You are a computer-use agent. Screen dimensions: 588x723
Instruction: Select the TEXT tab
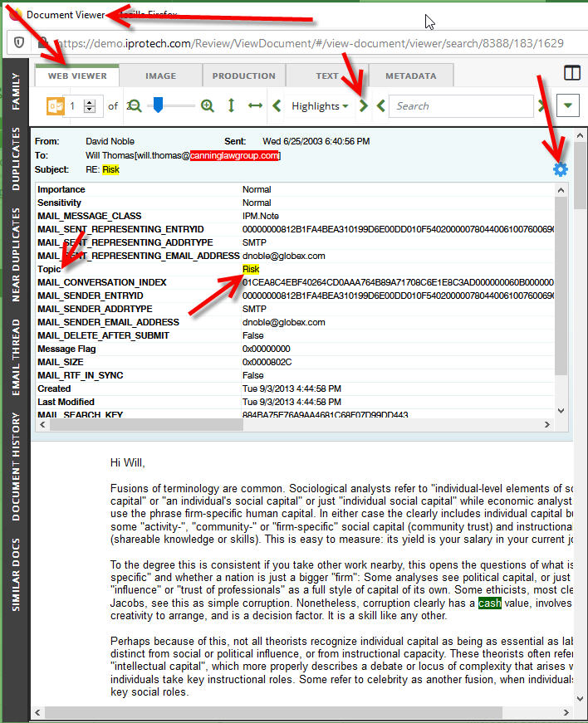click(327, 76)
